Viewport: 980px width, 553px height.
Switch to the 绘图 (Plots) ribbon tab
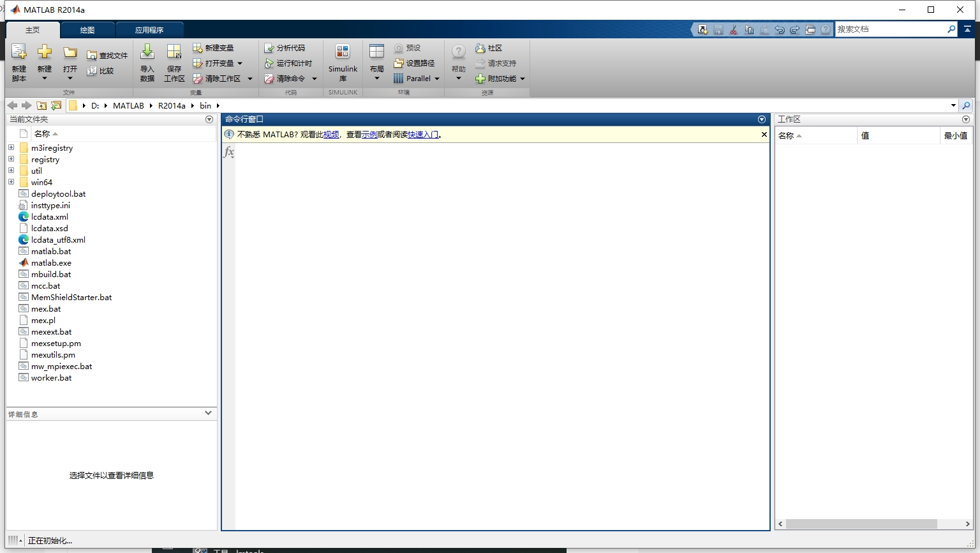point(87,29)
